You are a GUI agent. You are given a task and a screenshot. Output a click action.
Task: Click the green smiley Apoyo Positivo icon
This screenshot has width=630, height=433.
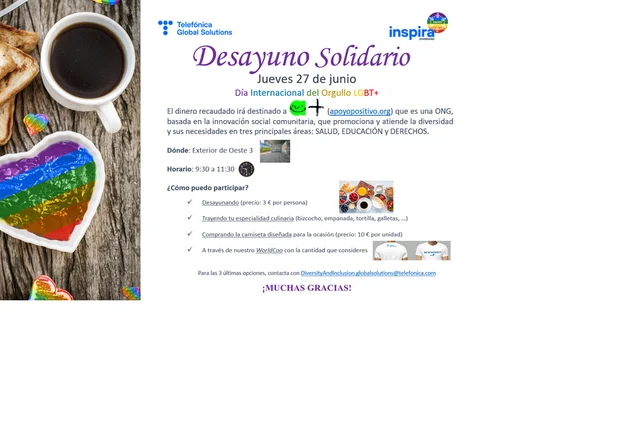tap(298, 108)
